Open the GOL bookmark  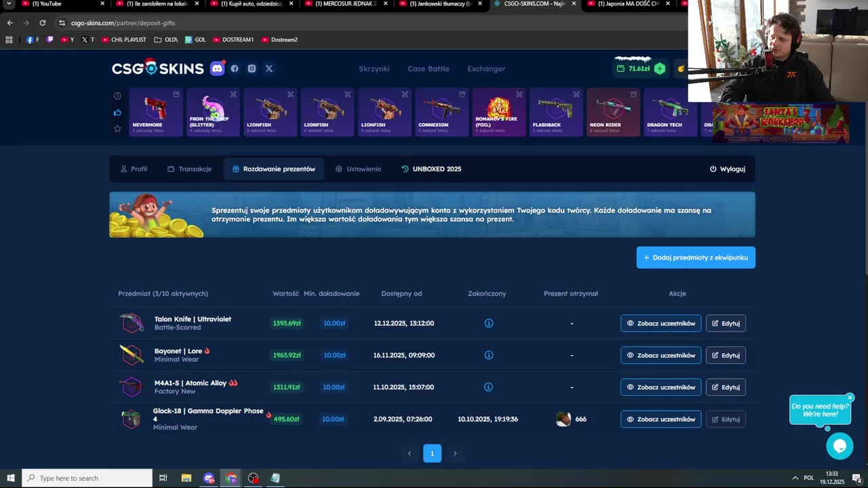[195, 40]
